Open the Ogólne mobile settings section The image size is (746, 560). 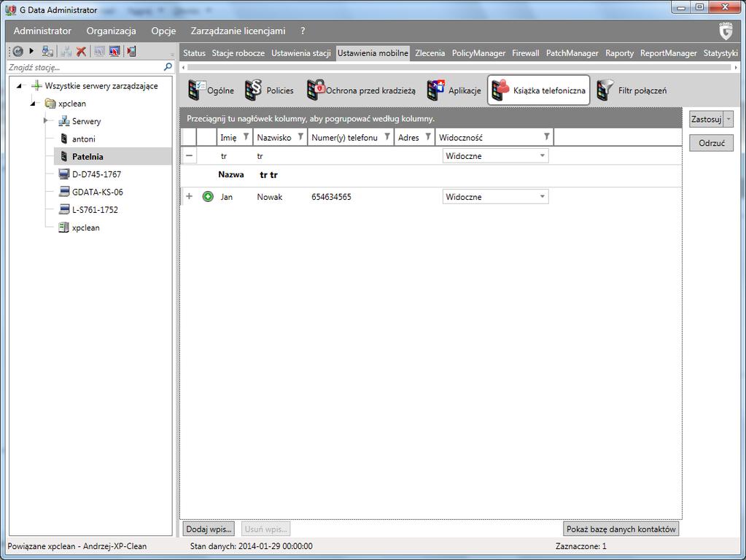point(210,90)
